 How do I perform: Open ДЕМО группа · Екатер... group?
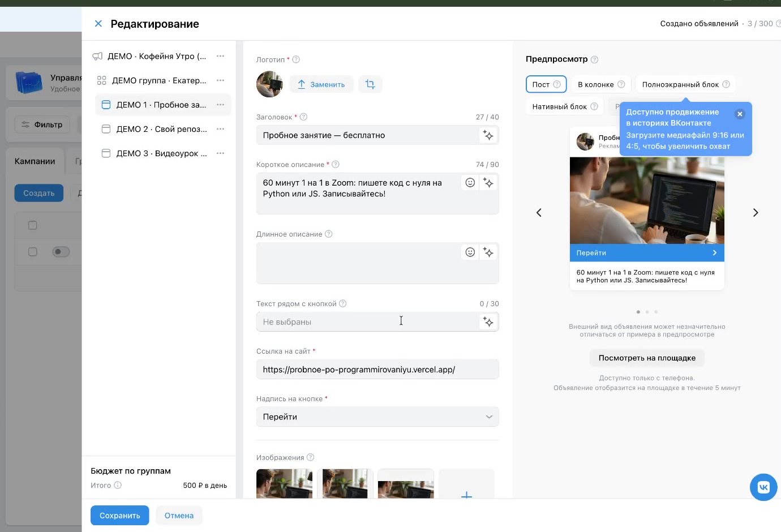(x=159, y=80)
